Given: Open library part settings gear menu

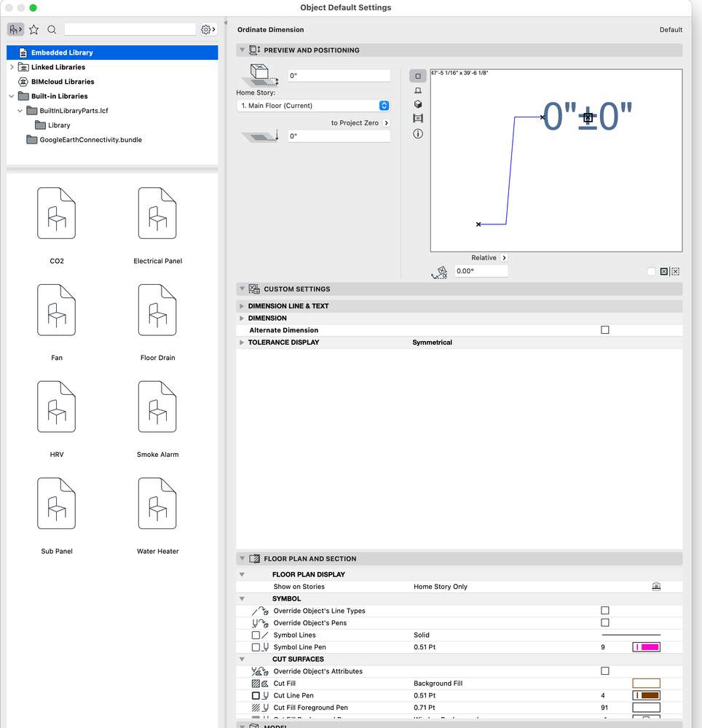Looking at the screenshot, I should coord(206,29).
